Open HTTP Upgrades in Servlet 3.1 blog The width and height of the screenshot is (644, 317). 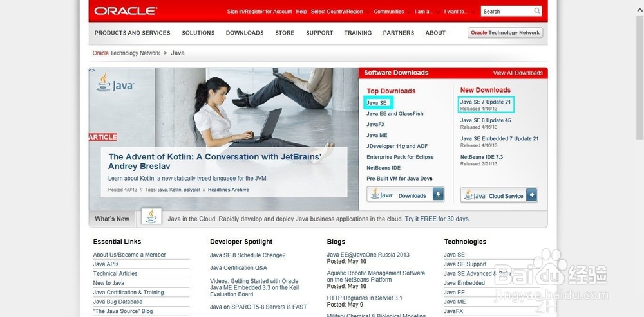365,298
